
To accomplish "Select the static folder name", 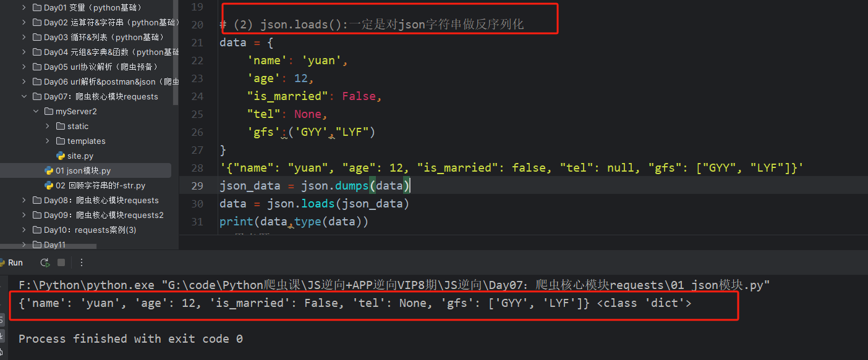I will click(78, 126).
